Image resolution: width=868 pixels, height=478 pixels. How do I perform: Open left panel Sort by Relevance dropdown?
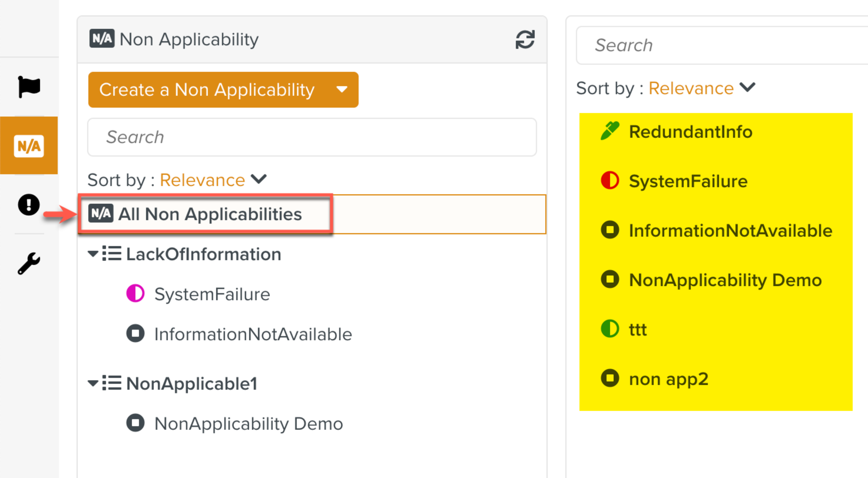(212, 180)
